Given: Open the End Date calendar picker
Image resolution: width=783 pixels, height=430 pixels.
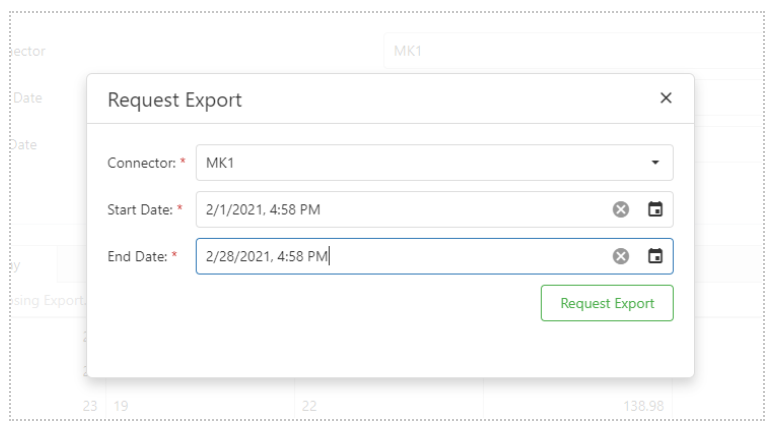Looking at the screenshot, I should (655, 256).
